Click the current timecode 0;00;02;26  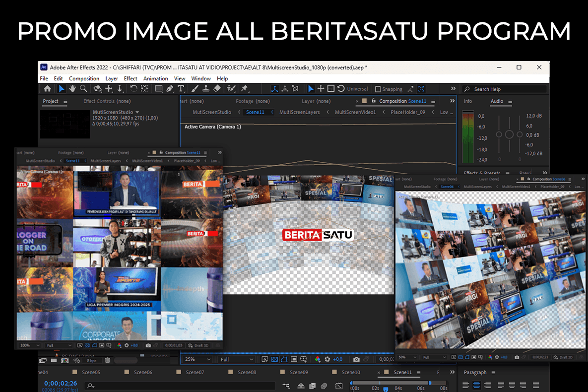click(x=61, y=384)
